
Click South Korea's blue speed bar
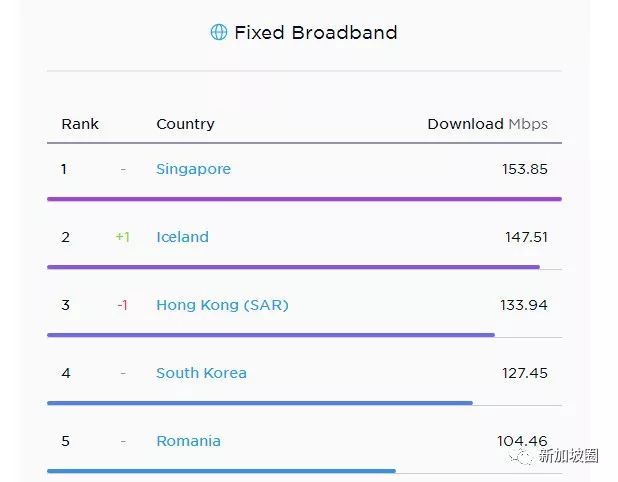pyautogui.click(x=259, y=403)
